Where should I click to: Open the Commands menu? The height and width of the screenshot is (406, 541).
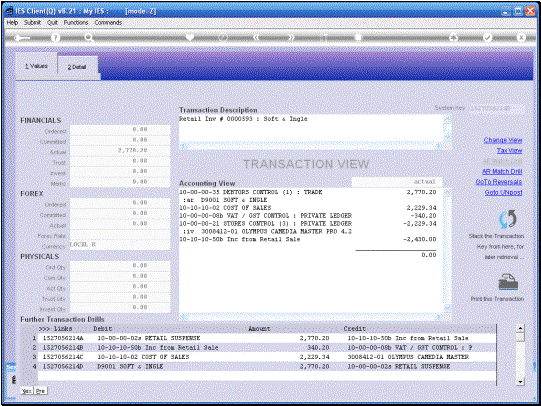click(108, 22)
